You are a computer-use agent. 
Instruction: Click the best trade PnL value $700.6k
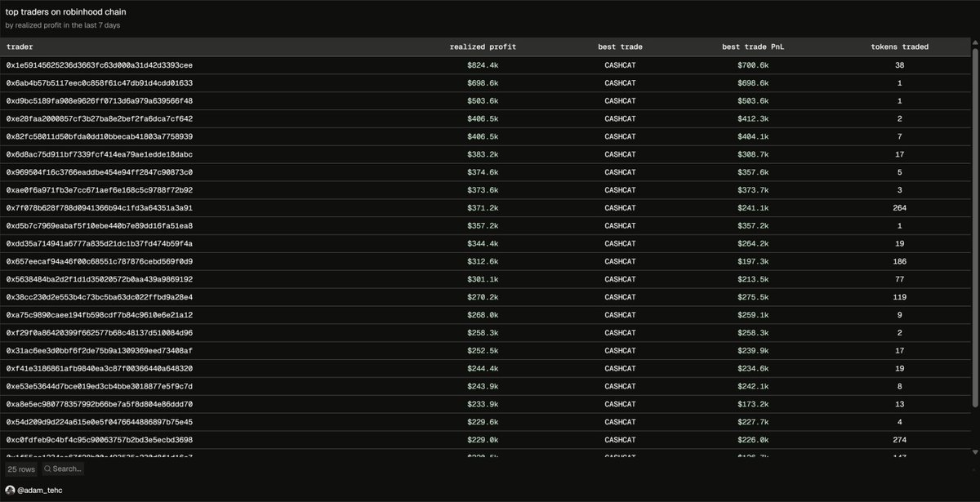(x=752, y=65)
